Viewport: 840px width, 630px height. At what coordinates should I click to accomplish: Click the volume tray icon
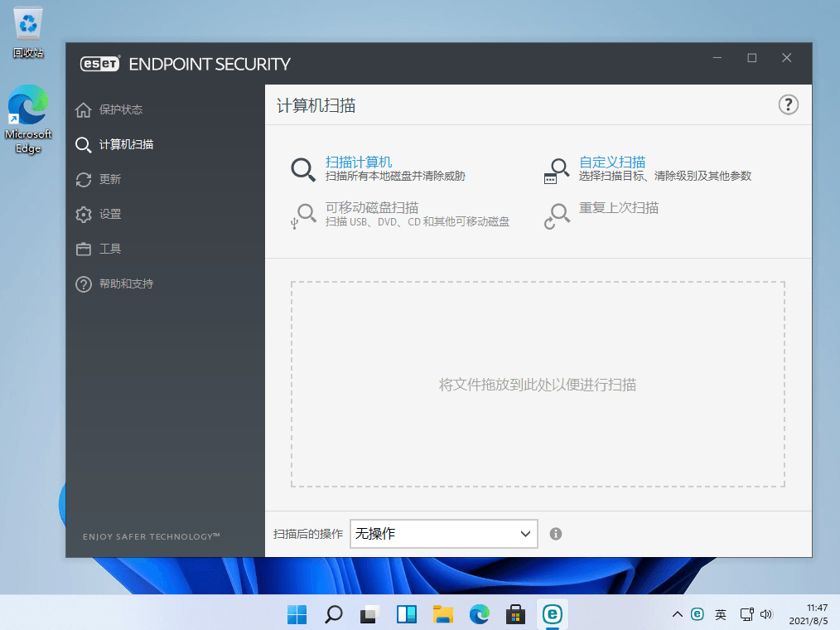(766, 614)
